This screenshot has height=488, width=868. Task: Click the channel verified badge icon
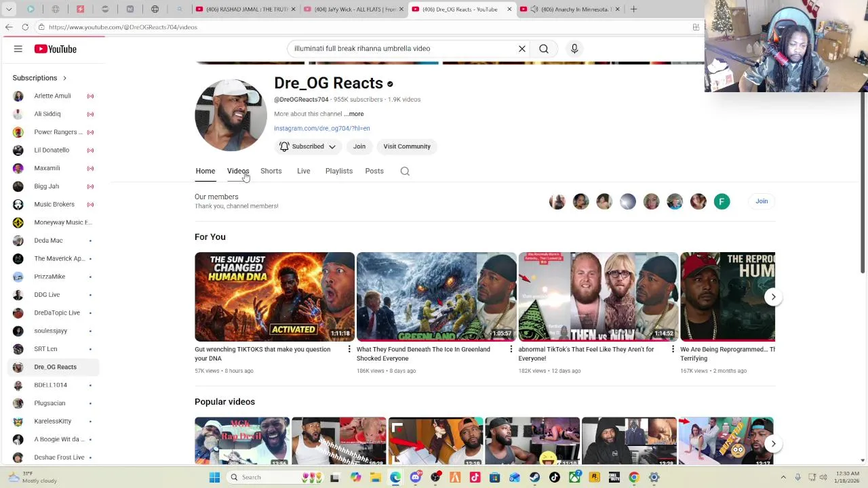[x=390, y=84]
